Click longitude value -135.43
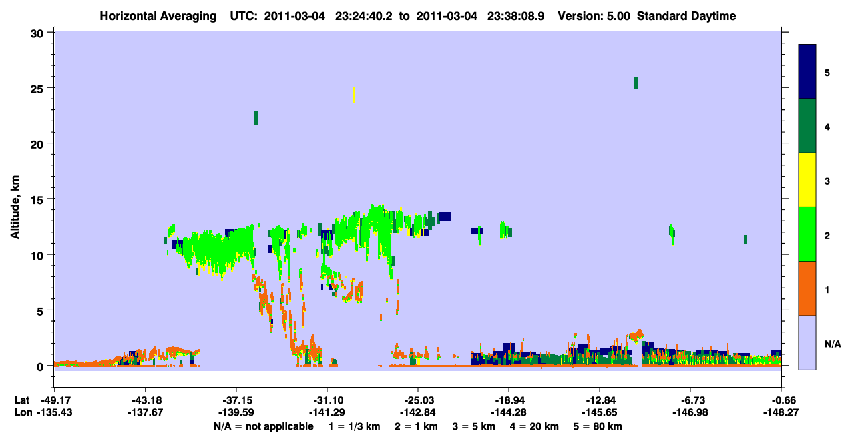The width and height of the screenshot is (868, 445). coord(54,413)
